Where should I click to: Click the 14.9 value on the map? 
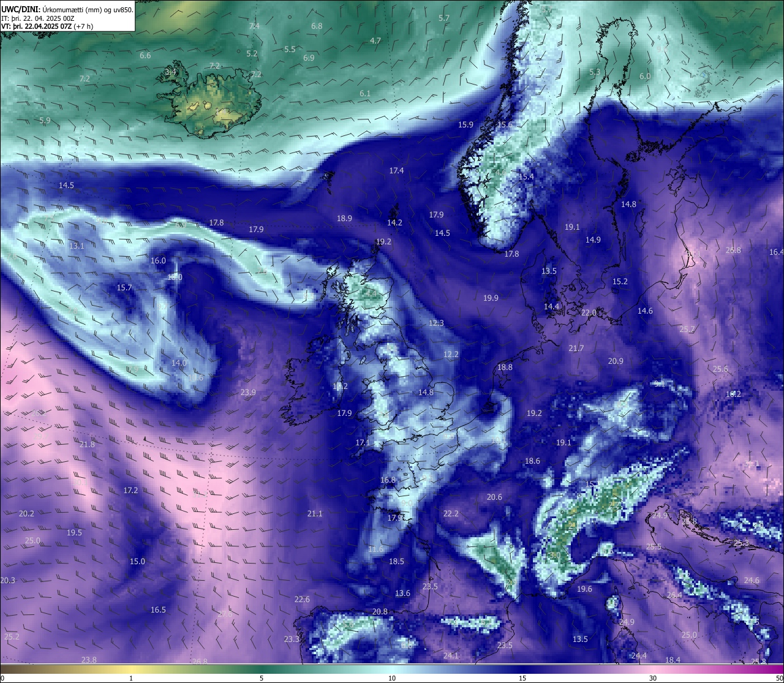point(593,240)
